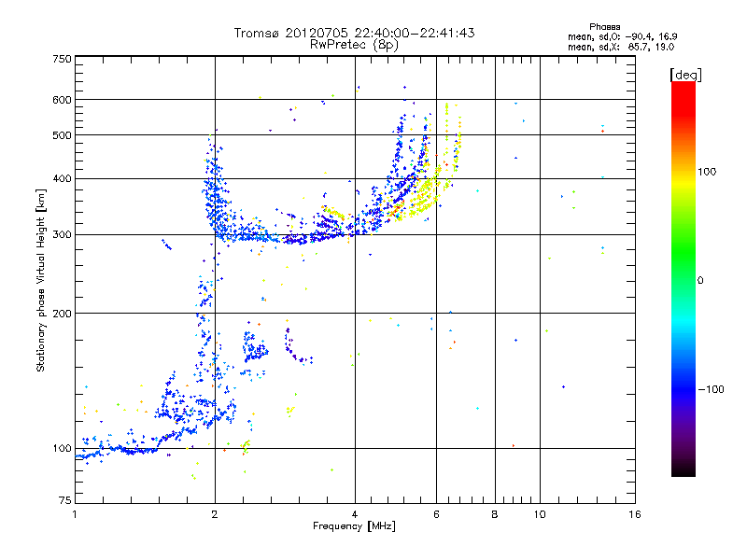The height and width of the screenshot is (560, 747).
Task: Click the '[deg]' colorbar label
Action: point(685,75)
